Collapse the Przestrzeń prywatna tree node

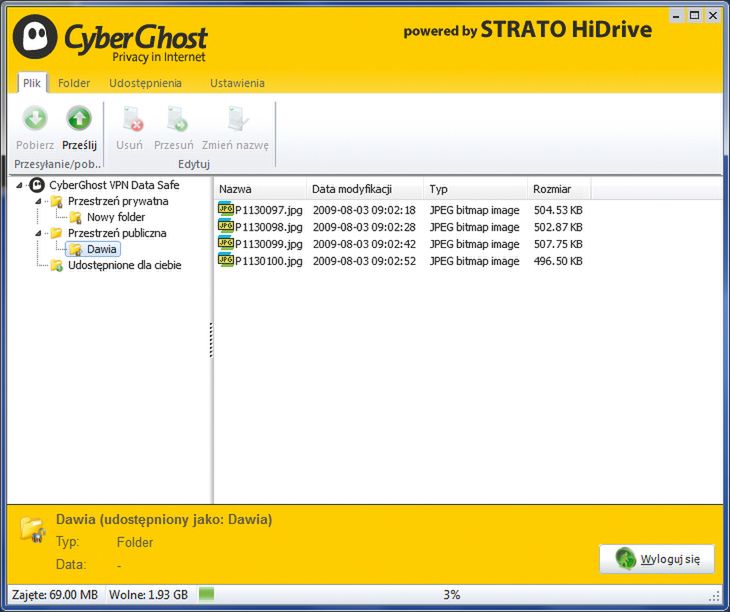point(38,202)
